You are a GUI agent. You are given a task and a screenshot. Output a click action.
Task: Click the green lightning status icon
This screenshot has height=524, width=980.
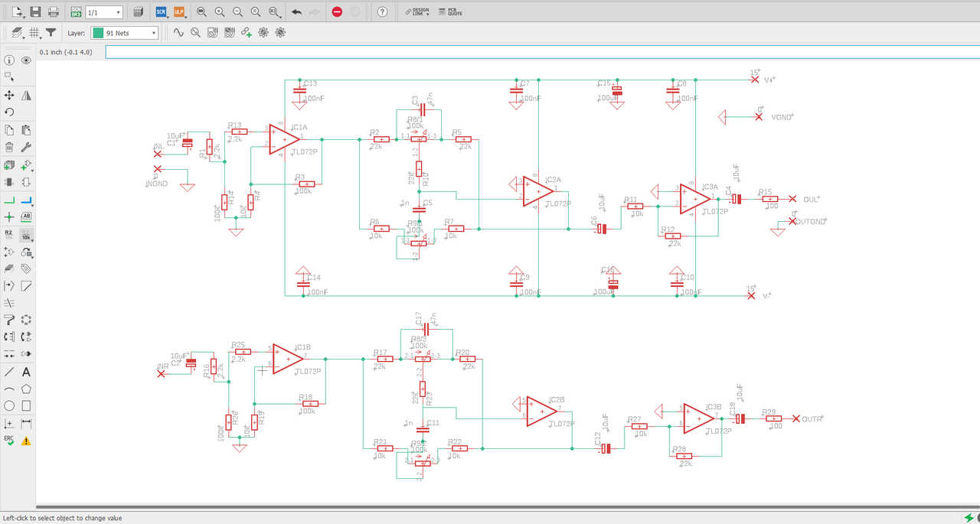(x=969, y=517)
